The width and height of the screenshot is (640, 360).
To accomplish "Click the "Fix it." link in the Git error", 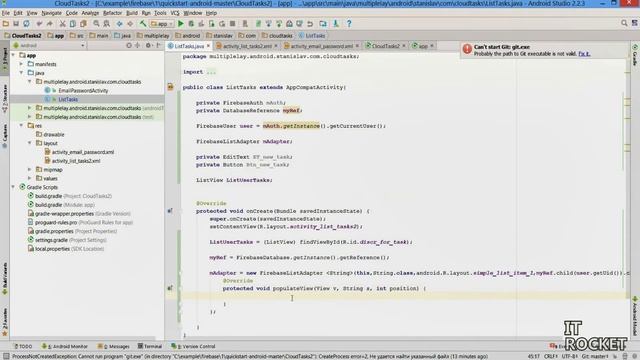I will point(584,53).
